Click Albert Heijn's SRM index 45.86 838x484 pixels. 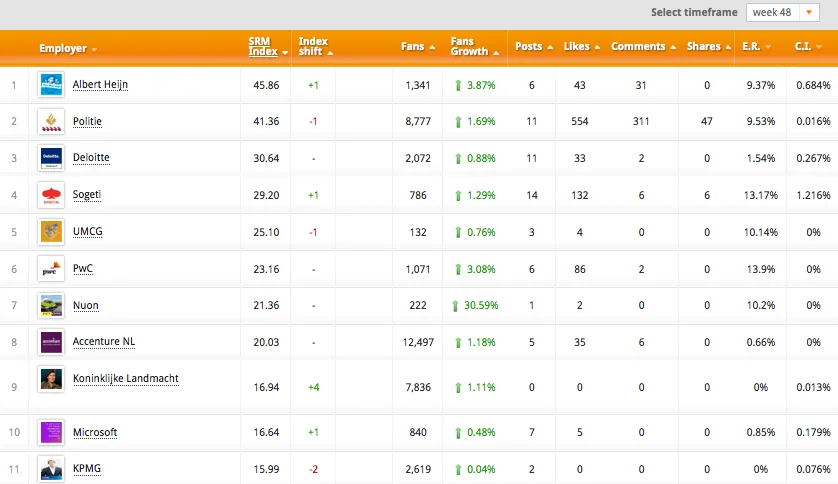click(266, 85)
